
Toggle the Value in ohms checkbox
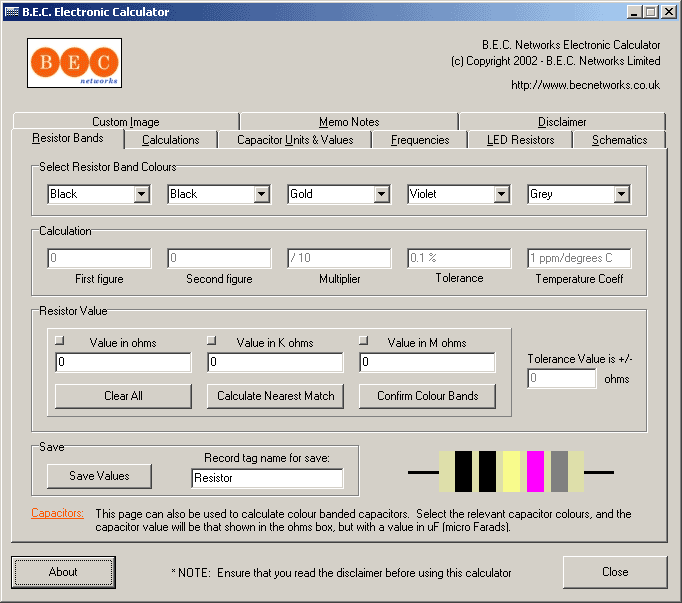[59, 342]
